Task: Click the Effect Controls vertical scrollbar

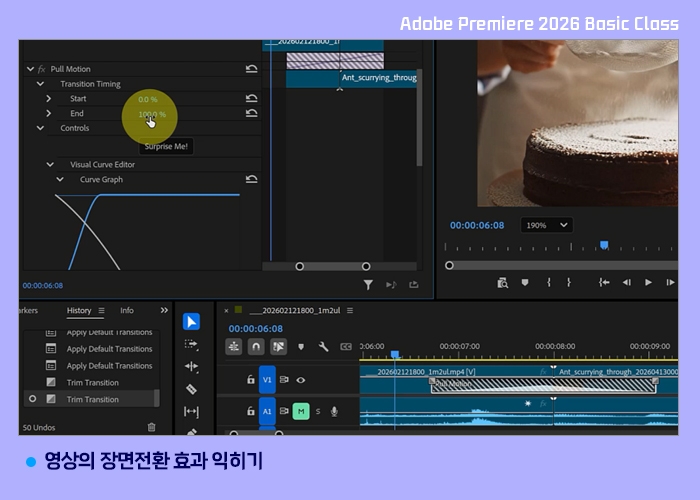Action: 419,117
